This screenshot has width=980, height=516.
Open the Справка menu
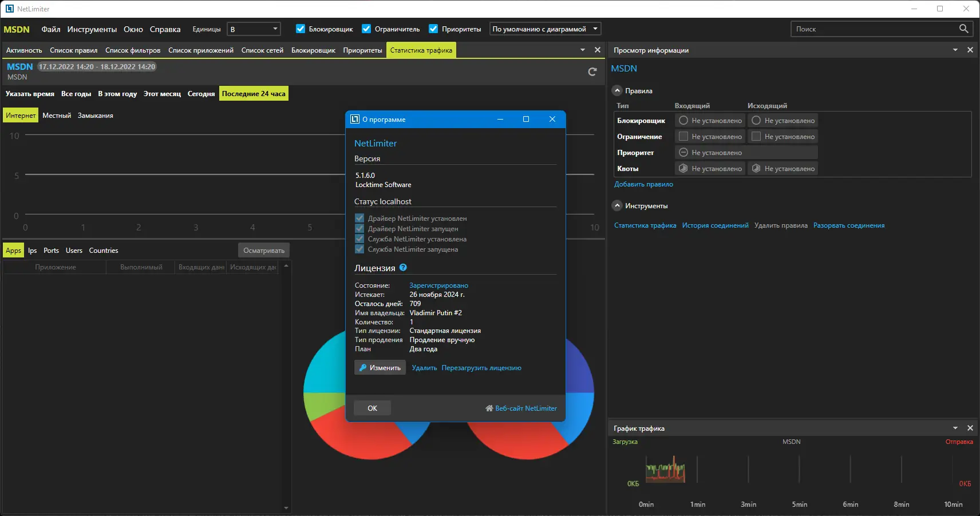point(165,29)
